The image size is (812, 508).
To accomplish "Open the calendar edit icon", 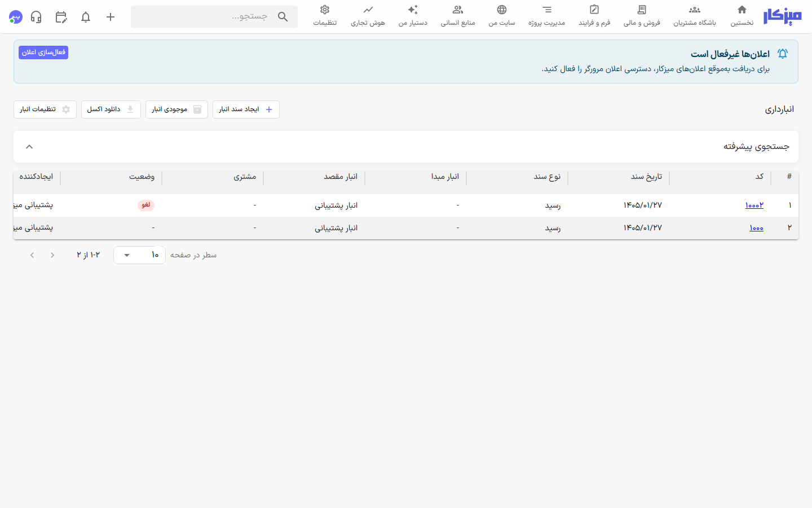I will point(61,17).
